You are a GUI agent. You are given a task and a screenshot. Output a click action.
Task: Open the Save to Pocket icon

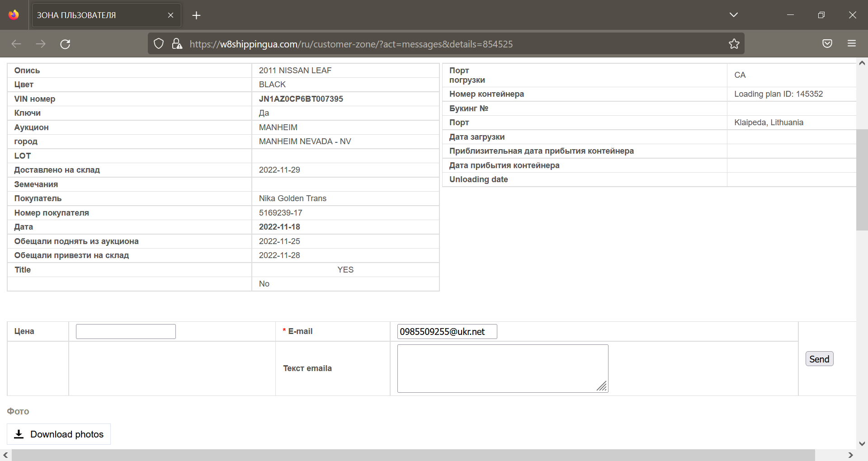pos(827,44)
